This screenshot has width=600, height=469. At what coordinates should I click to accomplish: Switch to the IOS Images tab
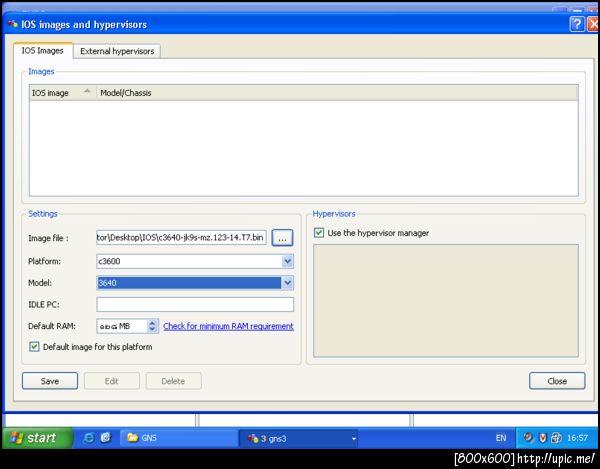(42, 50)
